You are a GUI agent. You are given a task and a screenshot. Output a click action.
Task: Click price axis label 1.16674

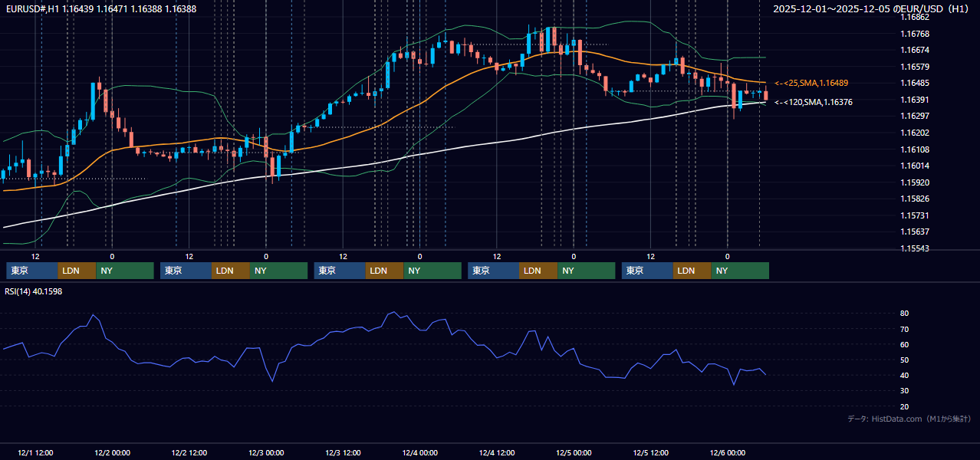(x=915, y=50)
